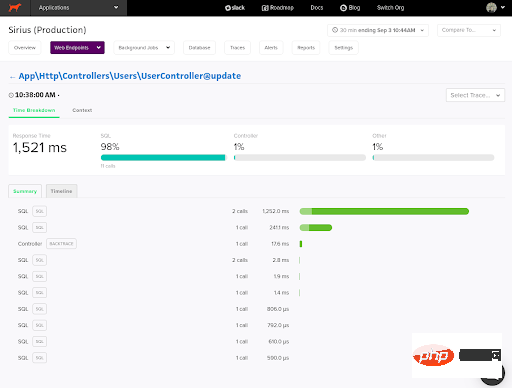Open the Select Trace dropdown
512x388 pixels.
pyautogui.click(x=475, y=95)
